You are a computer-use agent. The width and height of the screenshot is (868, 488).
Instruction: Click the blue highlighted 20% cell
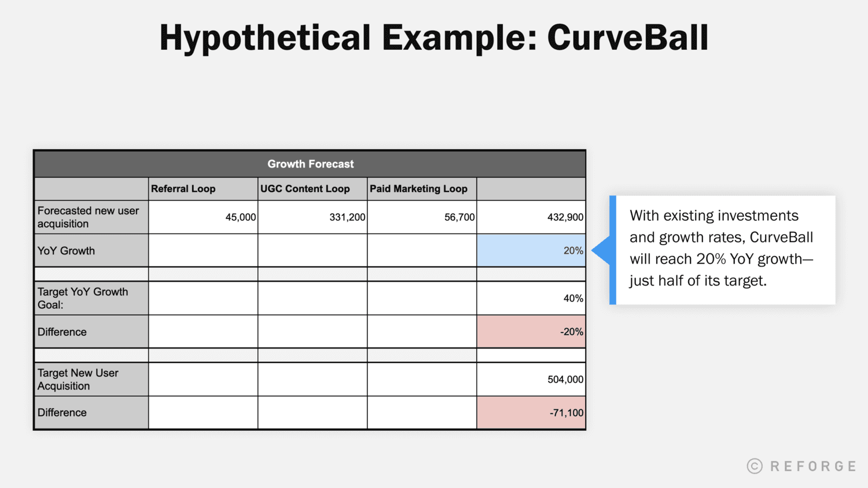(531, 250)
